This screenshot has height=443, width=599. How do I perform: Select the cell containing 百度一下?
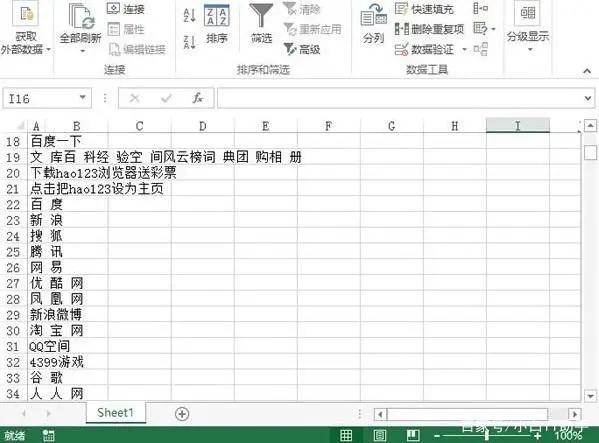[55, 141]
